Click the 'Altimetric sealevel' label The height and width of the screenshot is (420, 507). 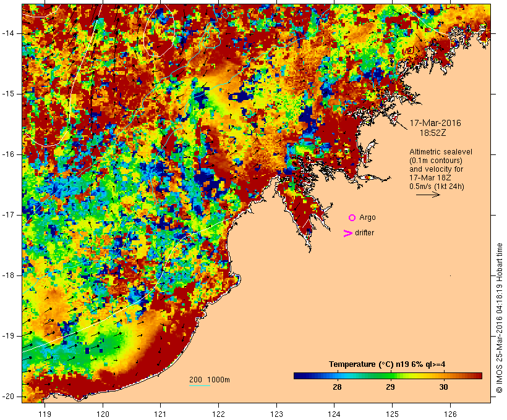(x=441, y=152)
